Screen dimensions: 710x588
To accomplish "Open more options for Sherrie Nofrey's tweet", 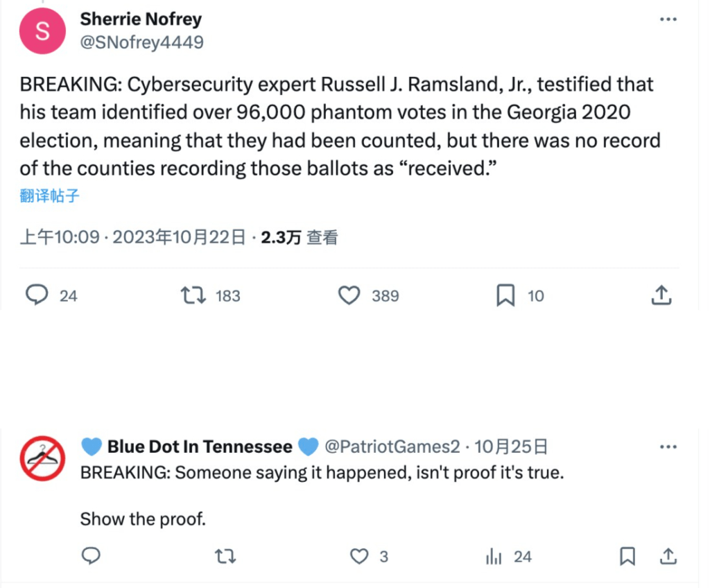I will click(x=668, y=19).
